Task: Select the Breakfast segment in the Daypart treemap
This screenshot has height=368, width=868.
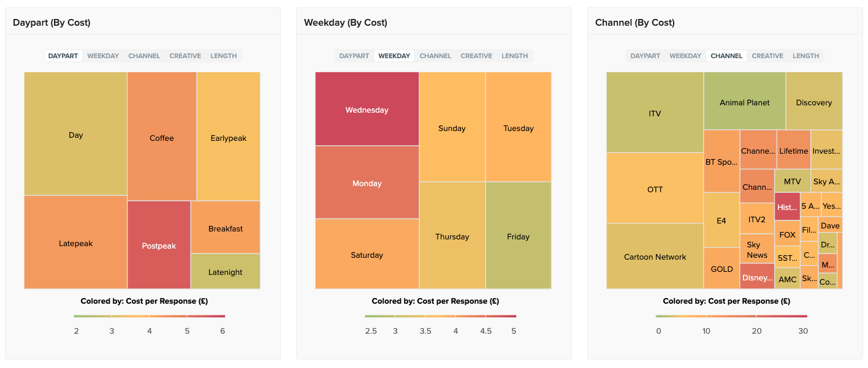Action: point(227,228)
